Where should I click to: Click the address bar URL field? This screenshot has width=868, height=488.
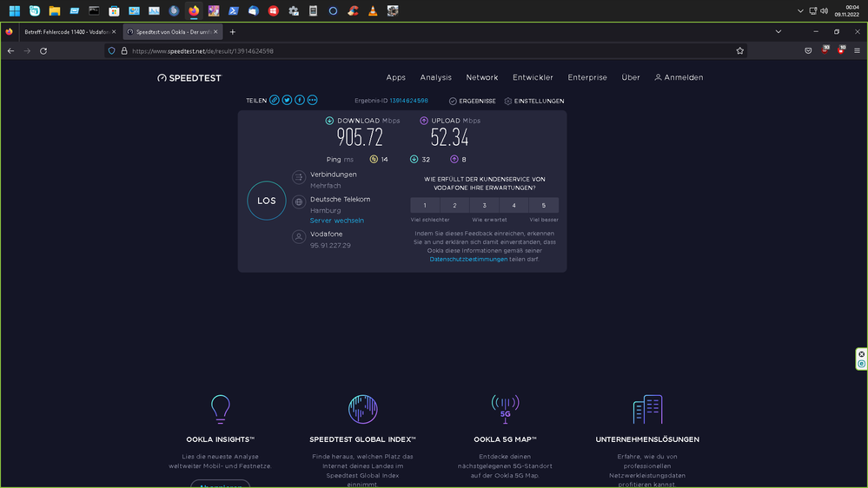tap(427, 51)
